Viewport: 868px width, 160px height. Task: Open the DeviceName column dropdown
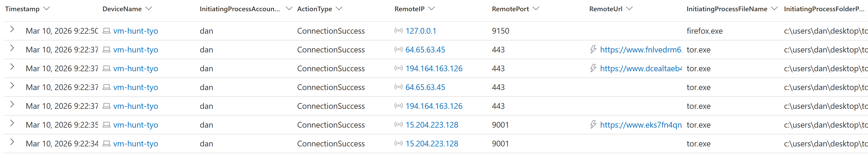(x=149, y=8)
